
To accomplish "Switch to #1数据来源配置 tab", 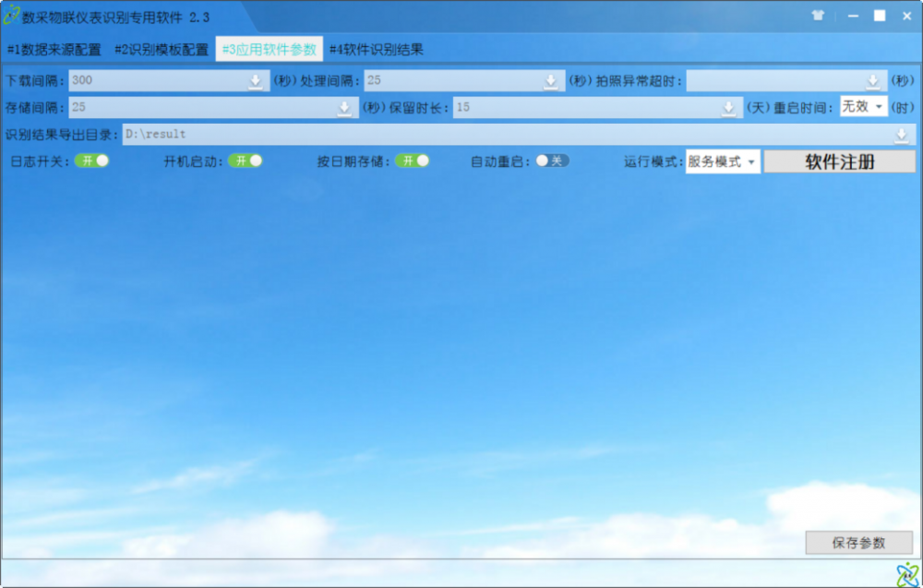I will click(54, 50).
